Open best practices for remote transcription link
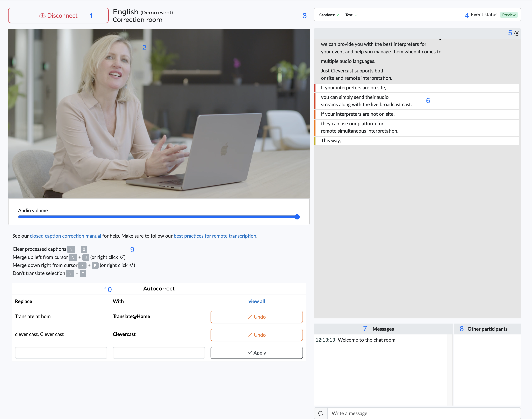Image resolution: width=532 pixels, height=419 pixels. [215, 236]
